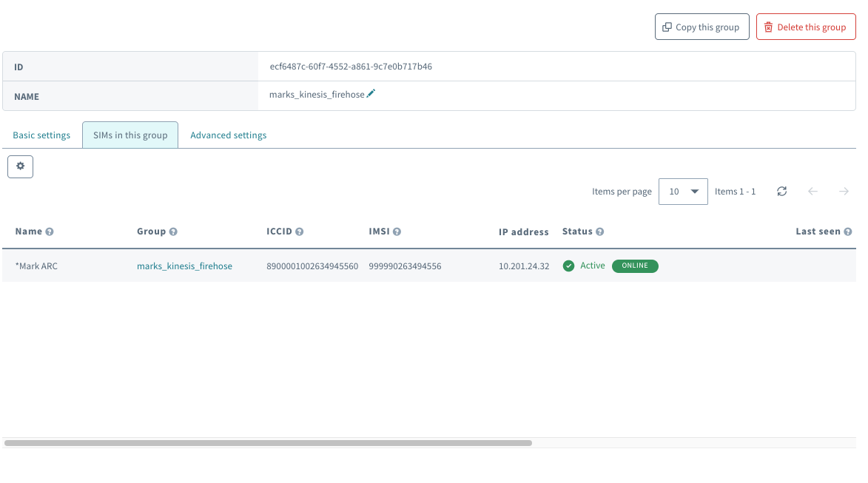The width and height of the screenshot is (868, 483).
Task: Refresh the SIM list
Action: tap(782, 191)
